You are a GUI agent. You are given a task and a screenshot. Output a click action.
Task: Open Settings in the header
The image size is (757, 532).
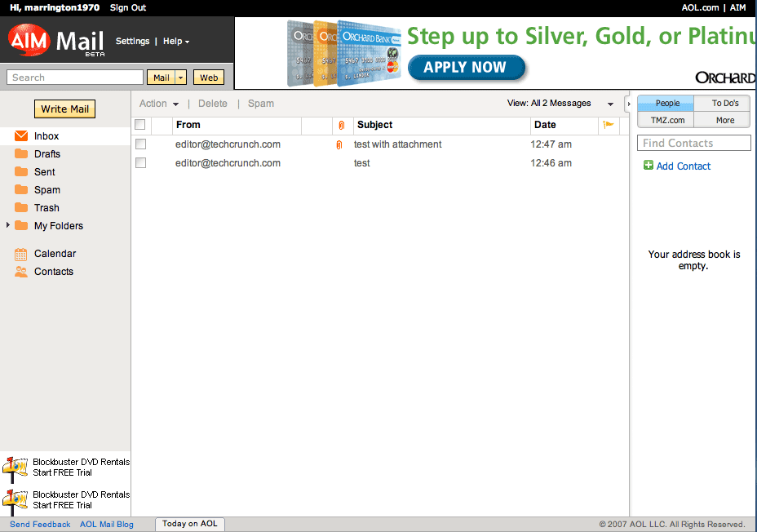[132, 41]
